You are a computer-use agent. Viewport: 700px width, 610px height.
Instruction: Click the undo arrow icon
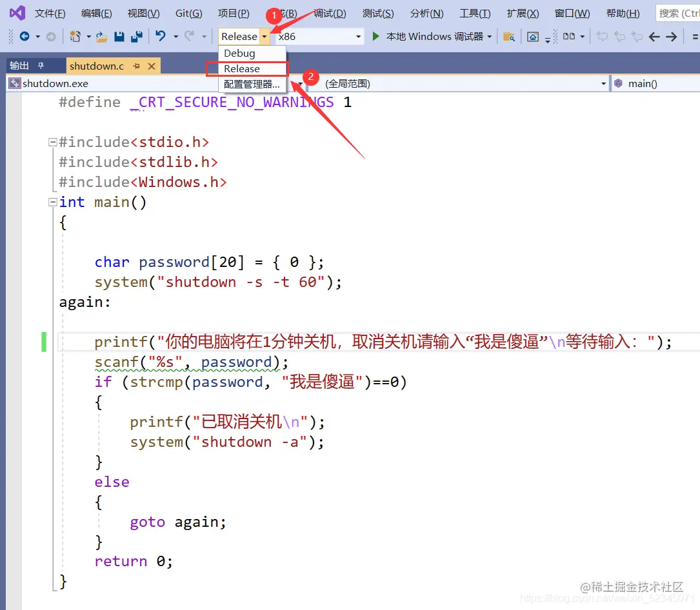coord(160,35)
